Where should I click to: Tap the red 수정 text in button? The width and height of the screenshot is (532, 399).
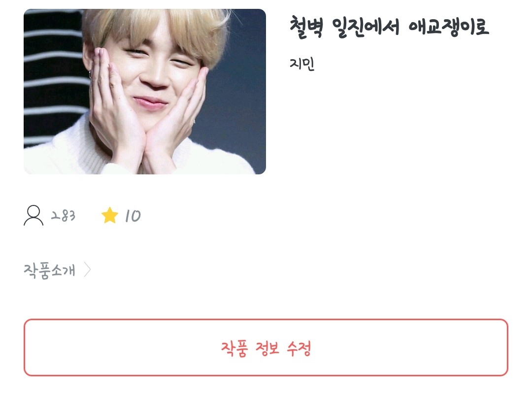pos(299,348)
